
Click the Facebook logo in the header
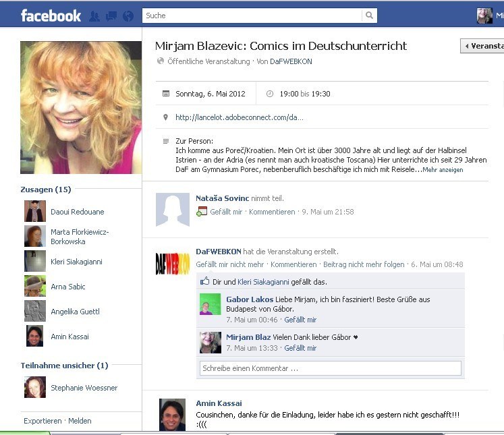(x=51, y=16)
